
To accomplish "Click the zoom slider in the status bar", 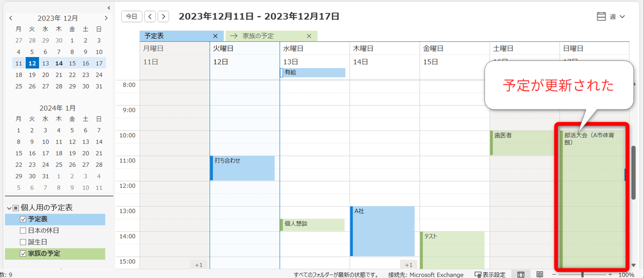I will pos(582,275).
